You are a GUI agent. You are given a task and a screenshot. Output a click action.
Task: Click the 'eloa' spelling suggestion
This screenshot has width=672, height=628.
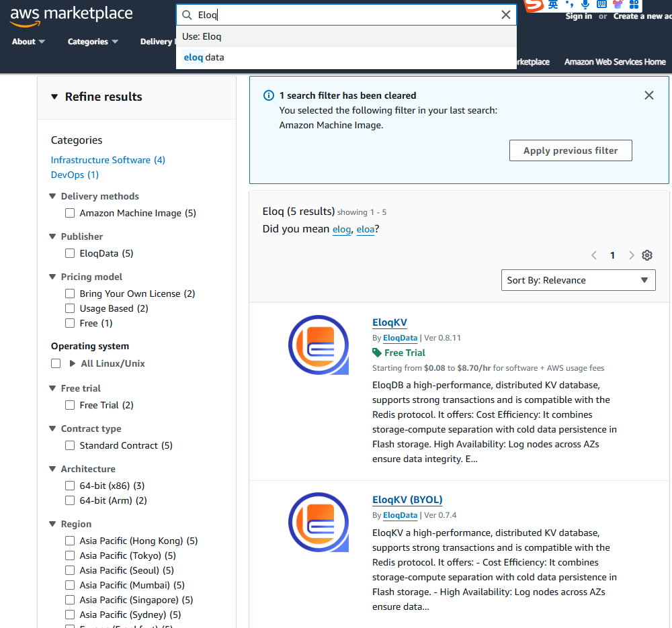tap(366, 229)
